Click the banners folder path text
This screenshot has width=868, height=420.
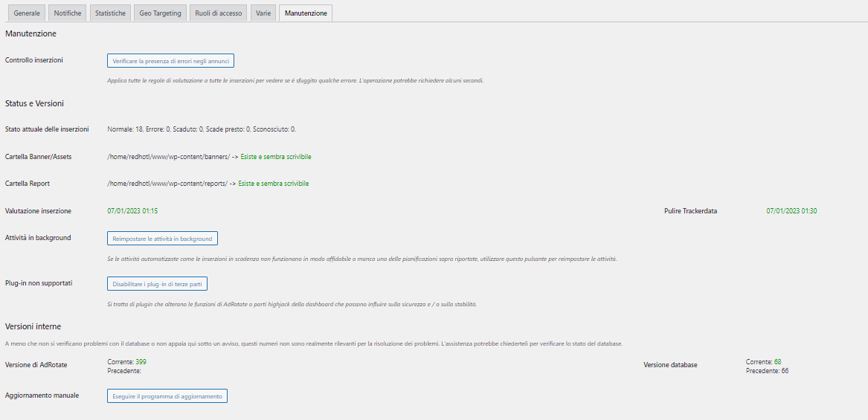168,157
